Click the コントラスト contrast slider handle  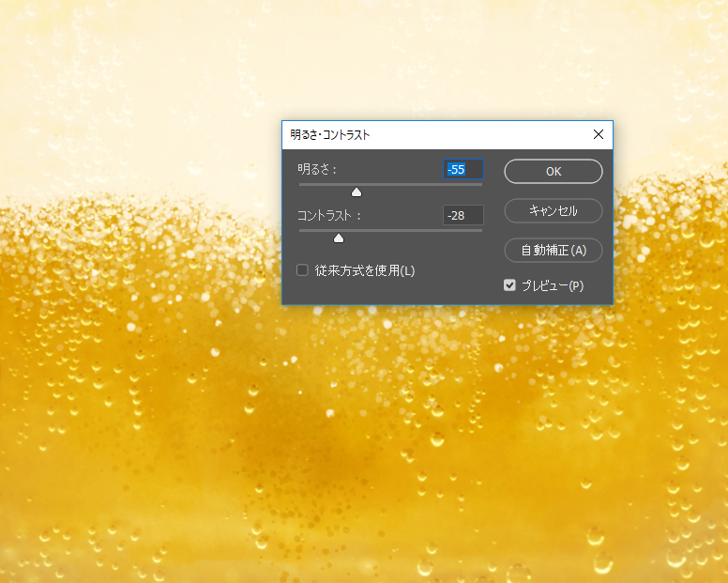(339, 238)
